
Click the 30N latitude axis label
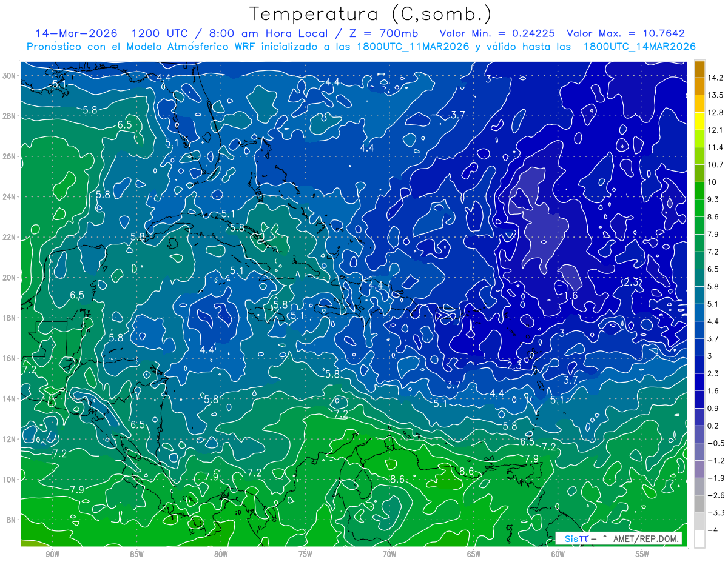coord(10,76)
